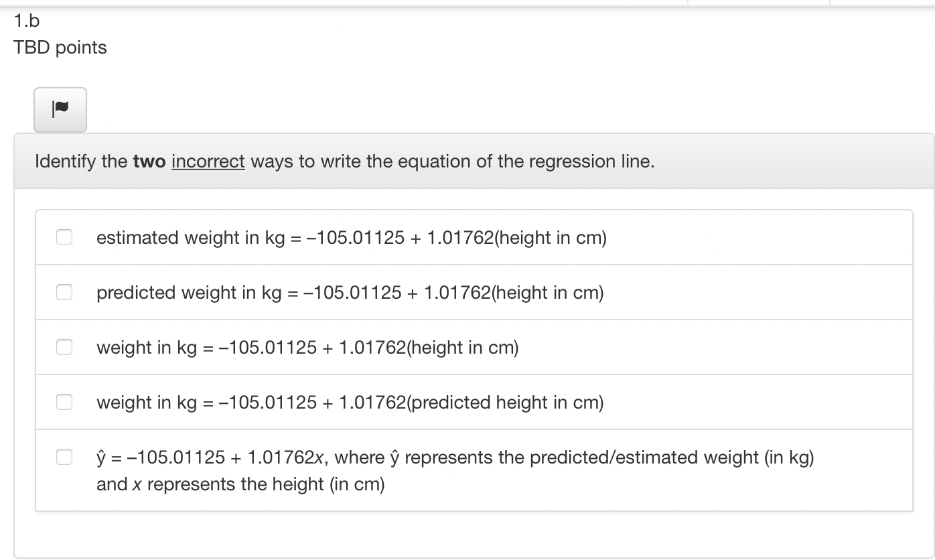Click the flag icon to mark this question

point(60,109)
